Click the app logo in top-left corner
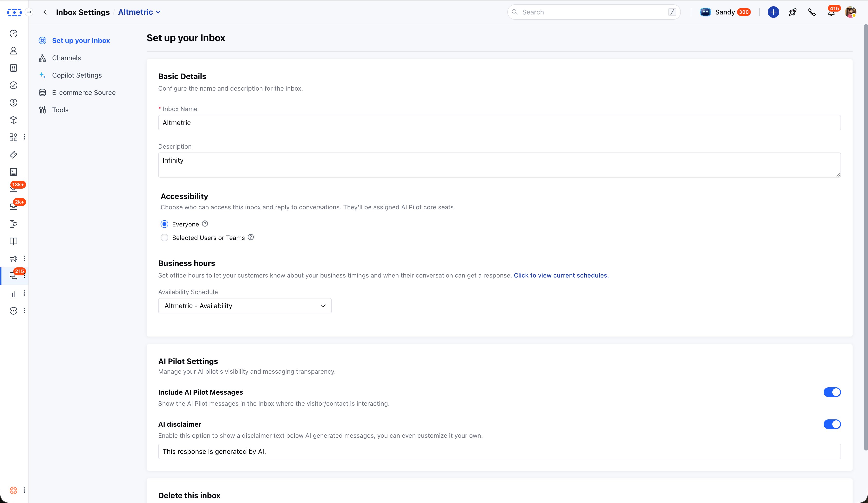This screenshot has height=503, width=868. [x=14, y=12]
